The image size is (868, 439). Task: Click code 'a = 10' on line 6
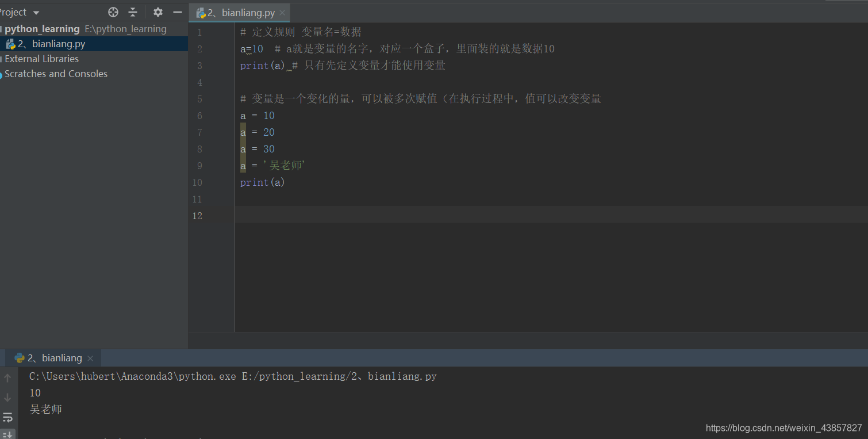click(258, 116)
